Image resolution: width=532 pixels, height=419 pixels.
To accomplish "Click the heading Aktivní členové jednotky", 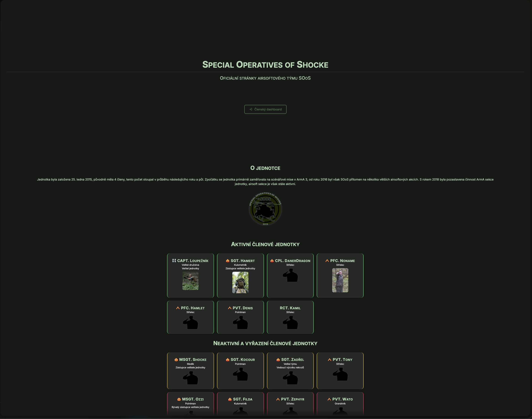I will click(x=265, y=244).
